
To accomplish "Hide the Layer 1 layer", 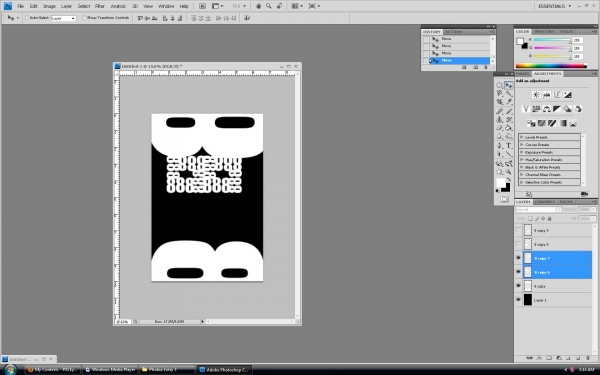I will 518,300.
